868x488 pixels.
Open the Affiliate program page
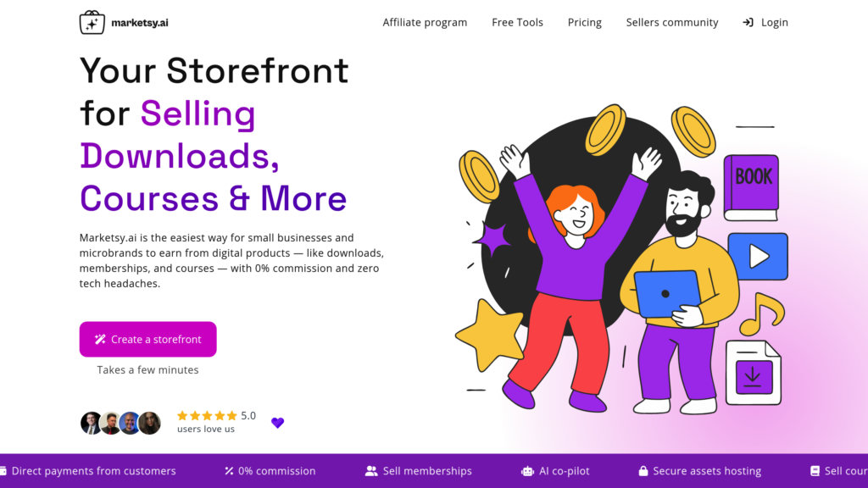point(425,23)
